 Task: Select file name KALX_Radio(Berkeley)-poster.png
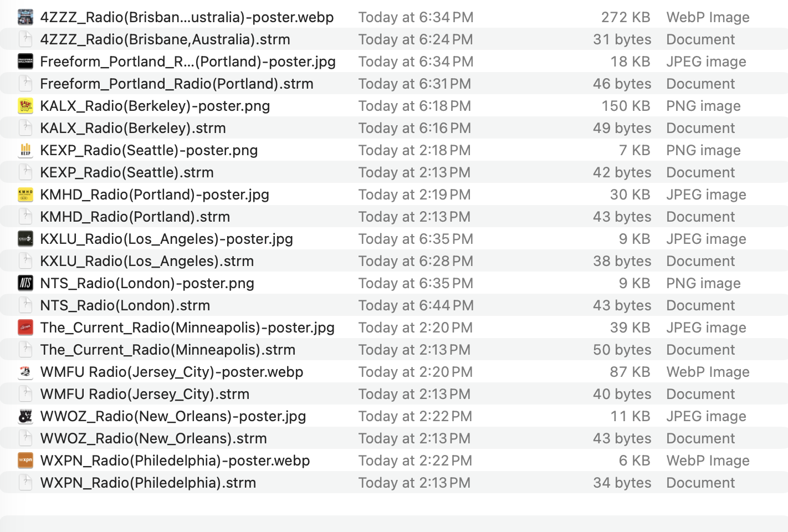tap(155, 106)
